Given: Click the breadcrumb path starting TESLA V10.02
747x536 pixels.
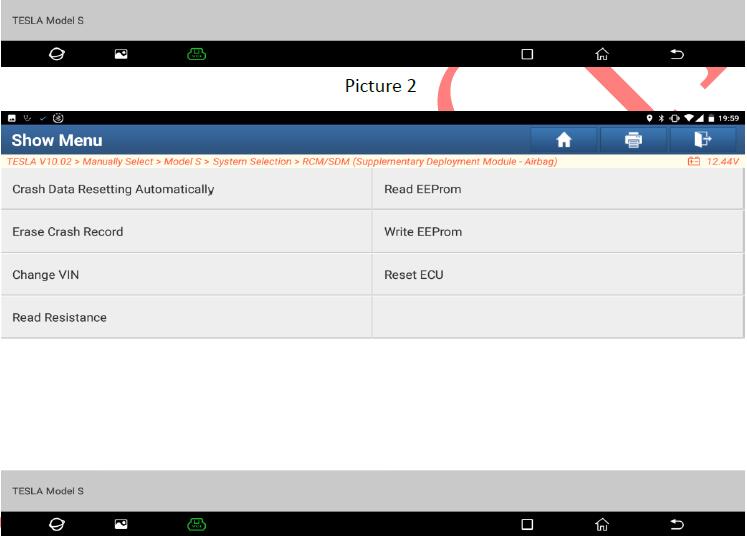Looking at the screenshot, I should click(x=282, y=162).
